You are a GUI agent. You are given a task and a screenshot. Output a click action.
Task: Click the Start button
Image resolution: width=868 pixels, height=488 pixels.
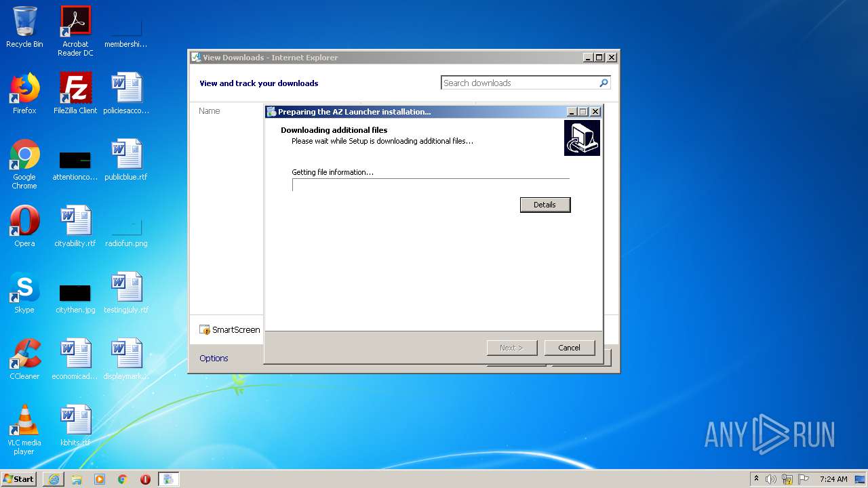click(x=19, y=479)
